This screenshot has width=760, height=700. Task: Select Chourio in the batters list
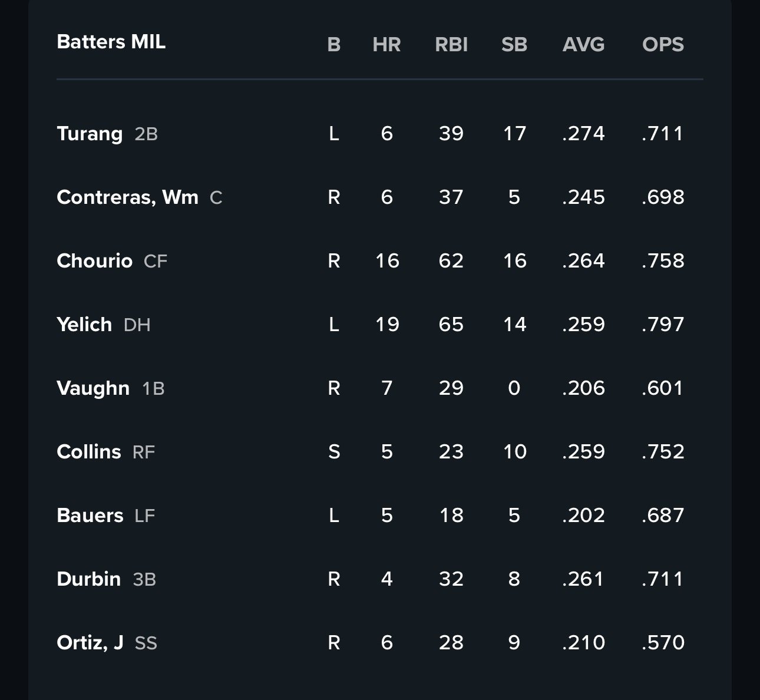point(94,261)
